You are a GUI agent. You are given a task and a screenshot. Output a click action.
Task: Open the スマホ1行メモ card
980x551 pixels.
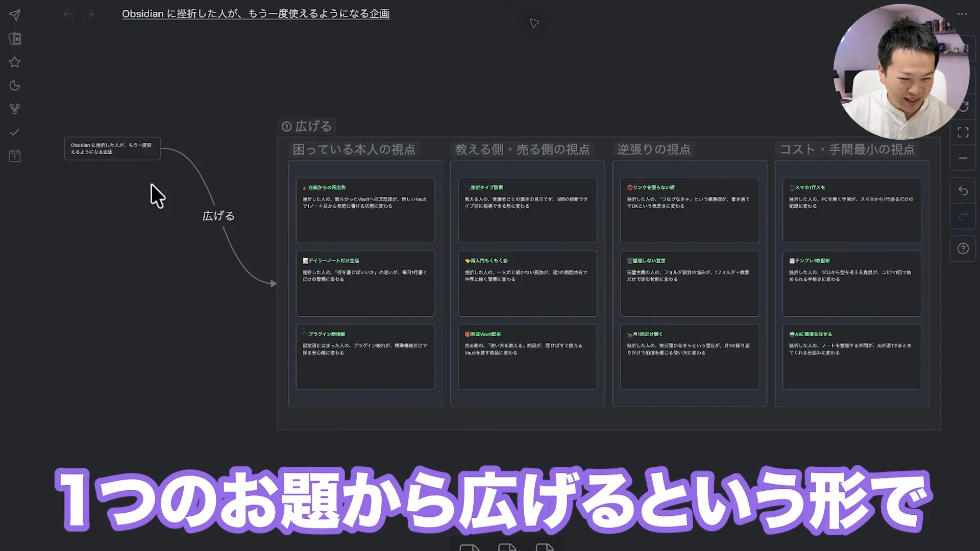click(852, 210)
